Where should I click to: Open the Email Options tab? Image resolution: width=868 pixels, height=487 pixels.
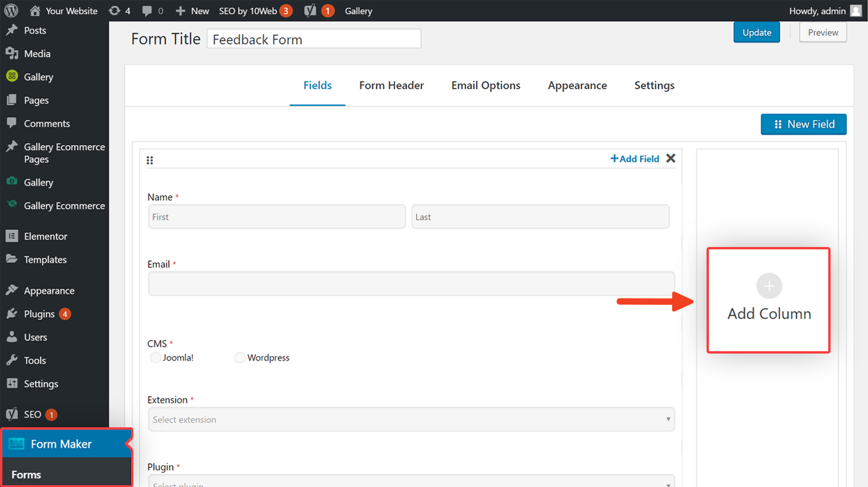point(486,85)
